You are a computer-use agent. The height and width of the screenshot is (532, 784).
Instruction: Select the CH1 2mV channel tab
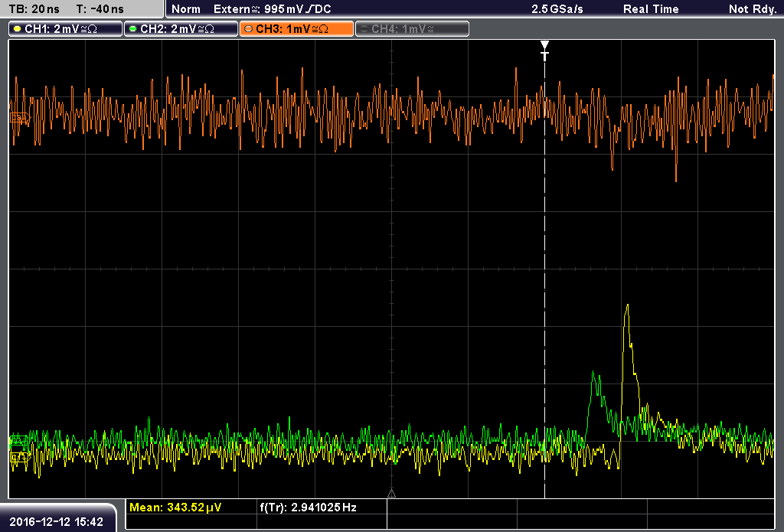click(x=66, y=29)
